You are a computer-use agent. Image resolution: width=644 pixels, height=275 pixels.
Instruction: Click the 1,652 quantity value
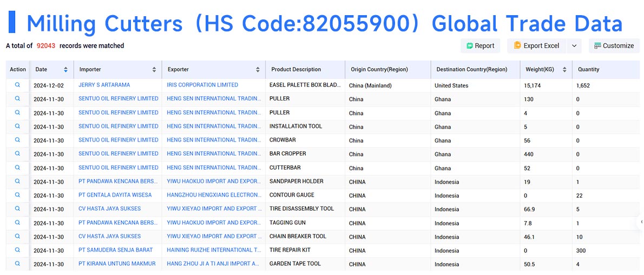tap(583, 86)
